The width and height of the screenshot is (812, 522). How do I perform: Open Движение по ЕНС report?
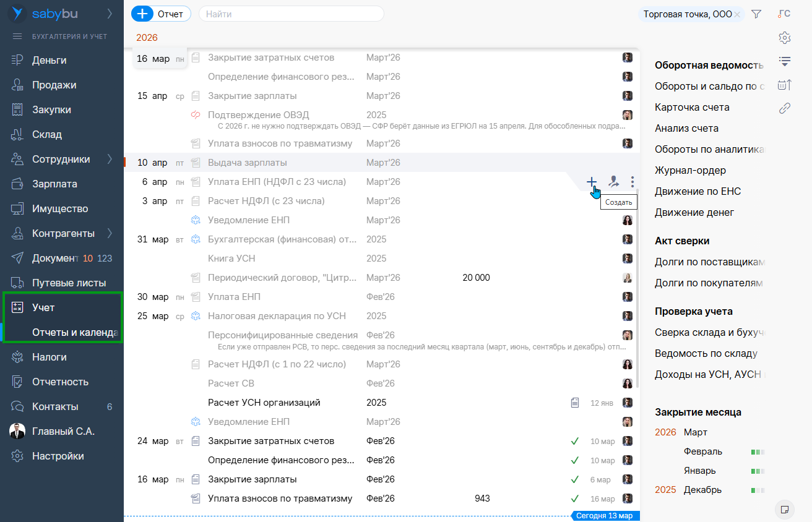[x=698, y=191]
